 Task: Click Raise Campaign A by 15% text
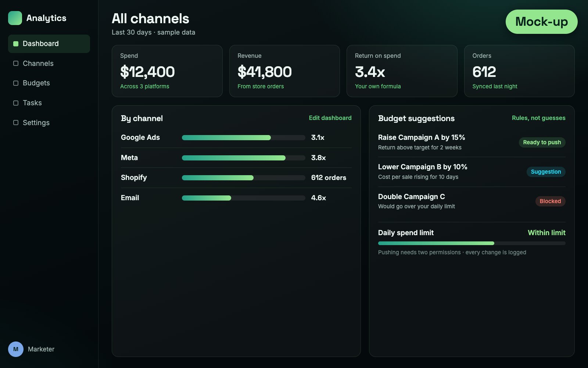422,138
